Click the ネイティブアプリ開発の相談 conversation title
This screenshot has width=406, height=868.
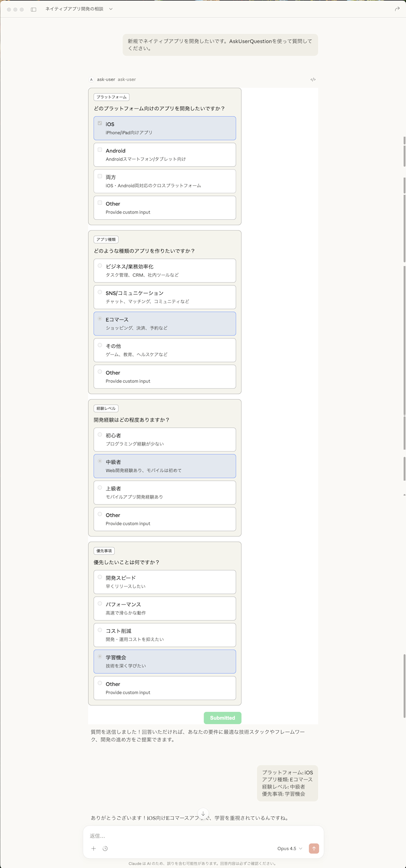[74, 9]
